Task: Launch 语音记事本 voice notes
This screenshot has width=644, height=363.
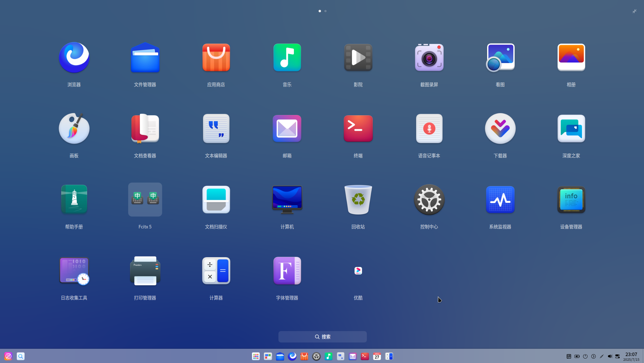Action: [429, 129]
